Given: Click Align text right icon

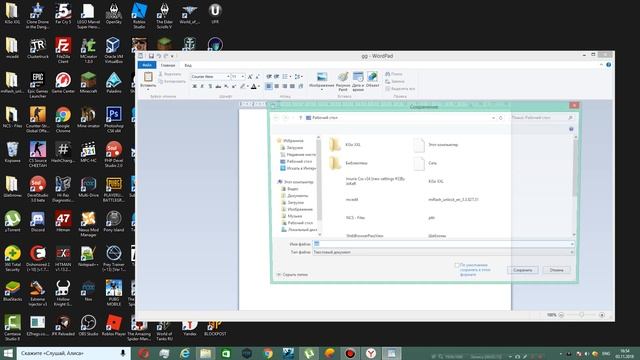Looking at the screenshot, I should coord(284,86).
